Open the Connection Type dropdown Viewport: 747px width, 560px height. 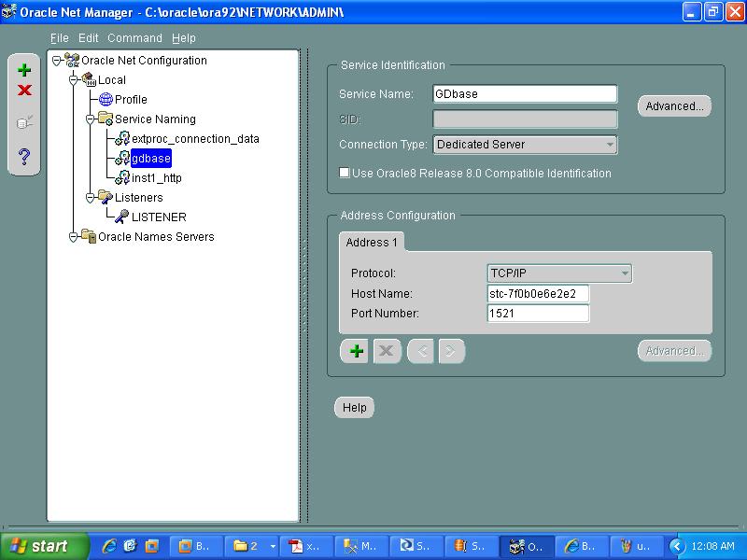tap(611, 145)
